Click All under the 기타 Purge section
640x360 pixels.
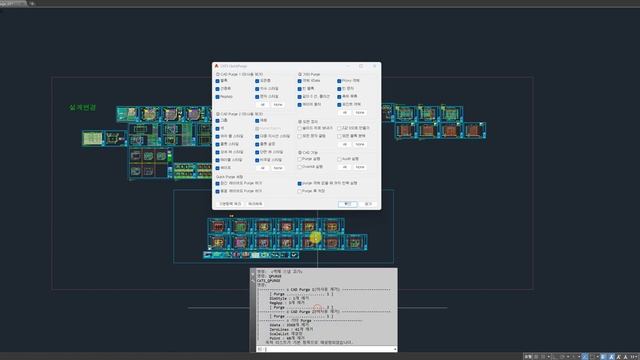[x=344, y=112]
